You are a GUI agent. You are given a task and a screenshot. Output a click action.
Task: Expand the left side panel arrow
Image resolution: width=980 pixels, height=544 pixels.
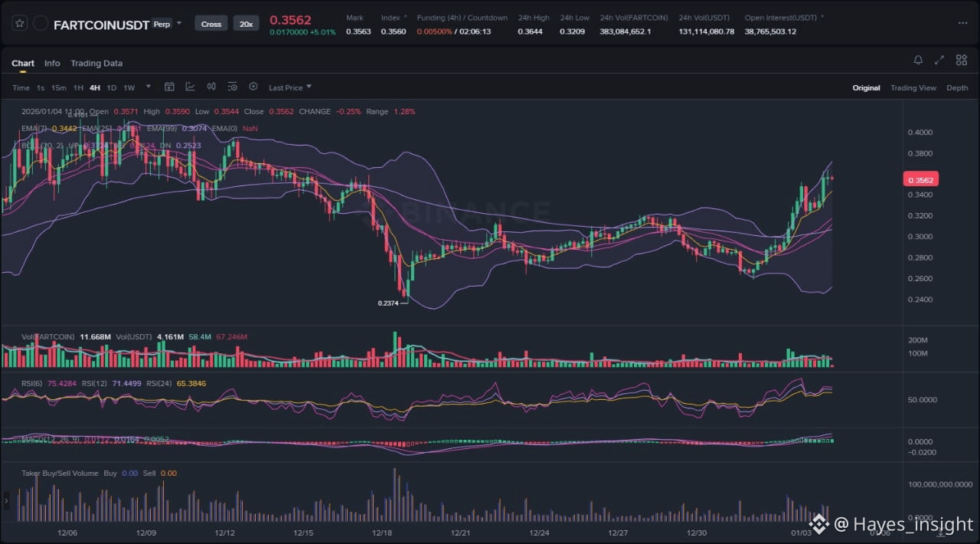pyautogui.click(x=6, y=500)
